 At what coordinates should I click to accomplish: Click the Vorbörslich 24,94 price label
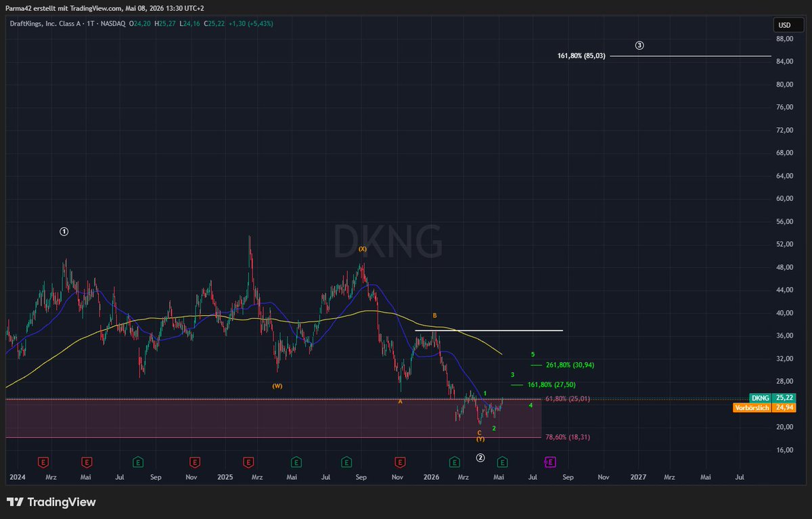tap(764, 407)
